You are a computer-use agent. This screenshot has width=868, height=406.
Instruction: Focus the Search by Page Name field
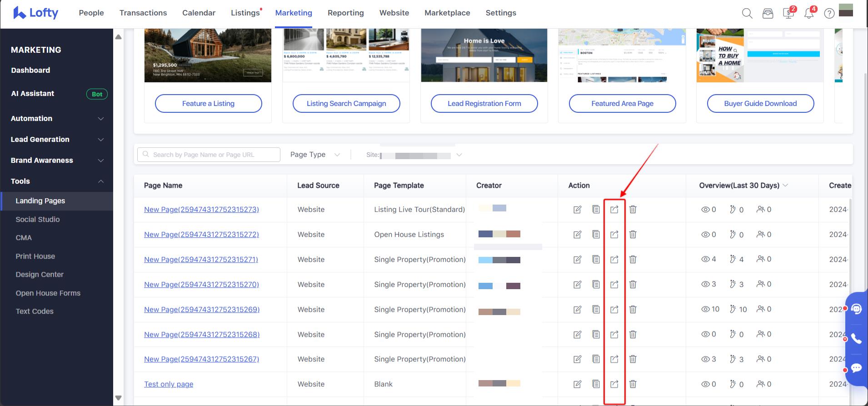click(x=209, y=155)
